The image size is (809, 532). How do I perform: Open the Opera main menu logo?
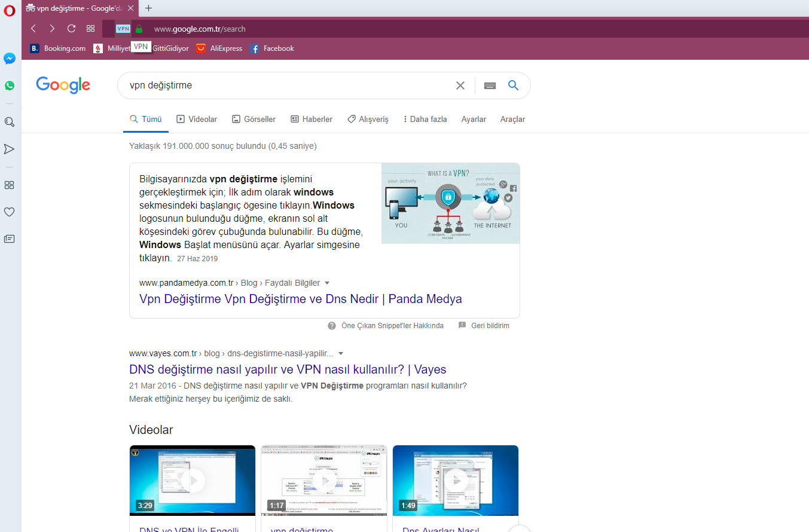tap(10, 10)
